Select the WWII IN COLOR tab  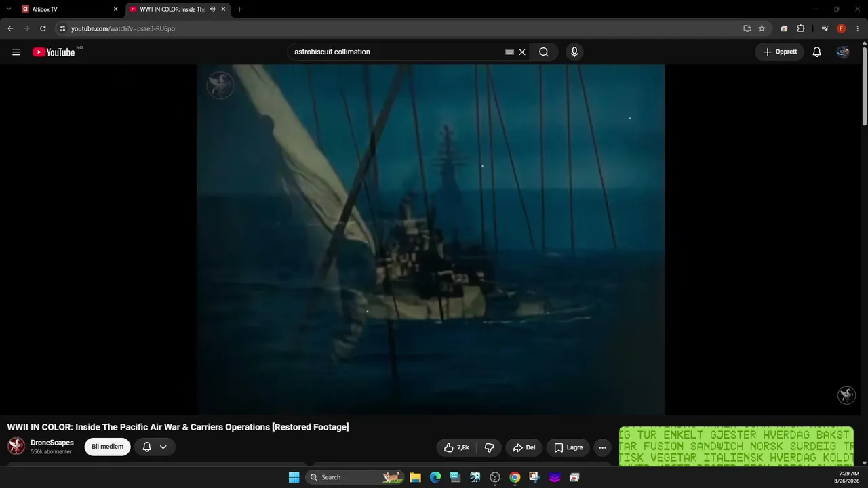point(178,9)
